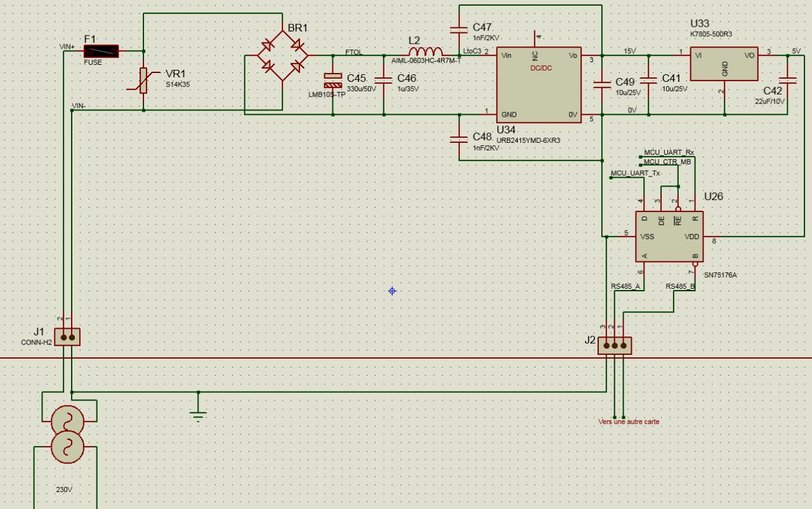812x509 pixels.
Task: Click the Vin pin of U34
Action: (x=506, y=55)
